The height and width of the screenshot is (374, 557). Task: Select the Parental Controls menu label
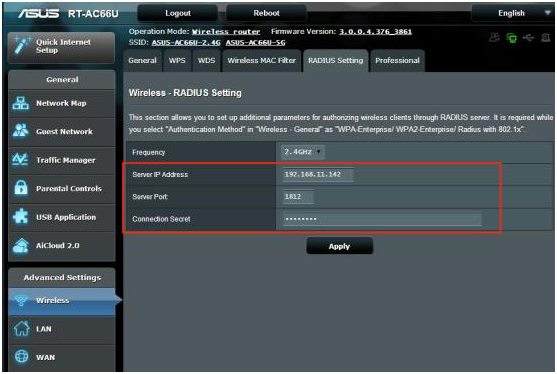69,189
